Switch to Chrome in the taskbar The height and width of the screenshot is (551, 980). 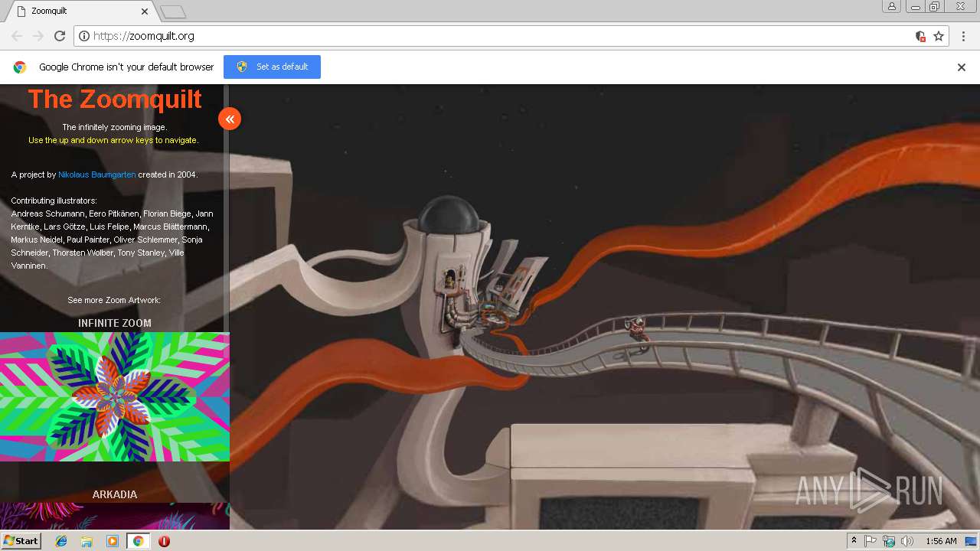(x=138, y=541)
